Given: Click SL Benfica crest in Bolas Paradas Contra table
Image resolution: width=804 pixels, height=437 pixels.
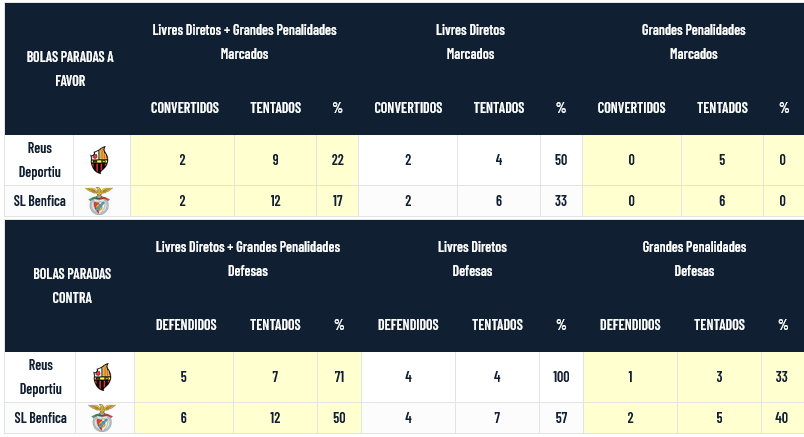Looking at the screenshot, I should point(102,418).
